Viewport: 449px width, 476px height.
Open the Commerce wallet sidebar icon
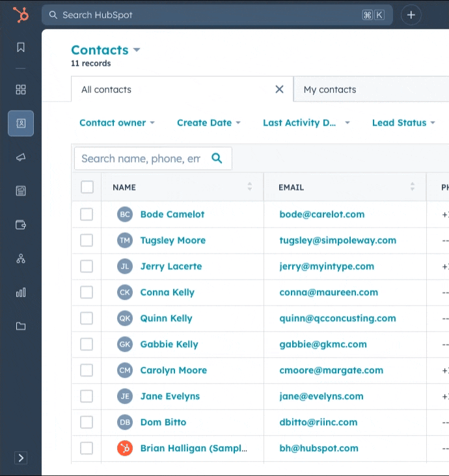(x=21, y=225)
